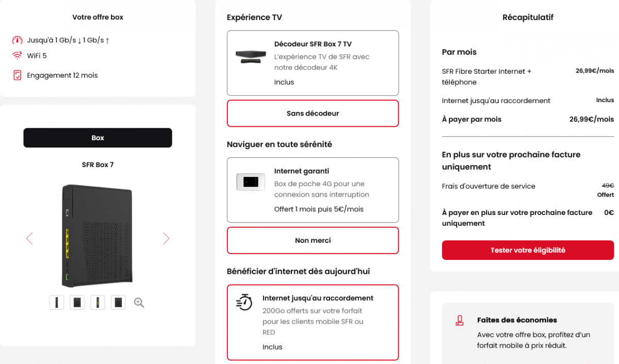Click the red WiFi 5 icon
The image size is (619, 364).
[18, 56]
